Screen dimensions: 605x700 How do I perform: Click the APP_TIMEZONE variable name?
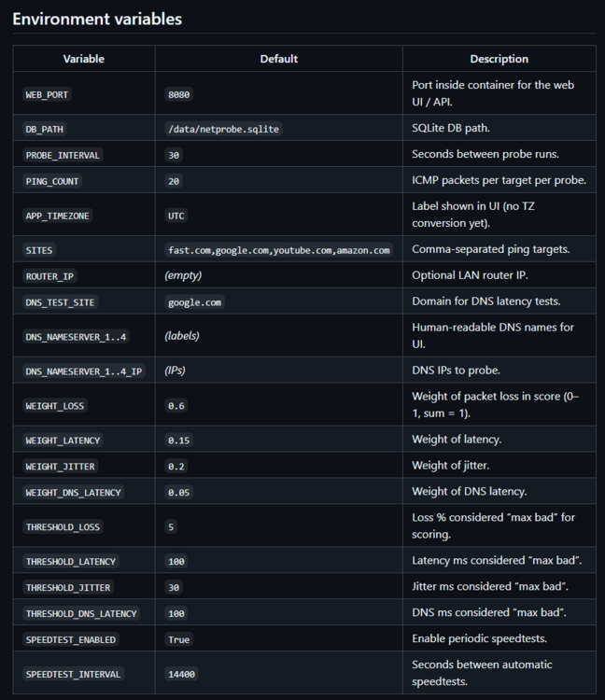(57, 216)
